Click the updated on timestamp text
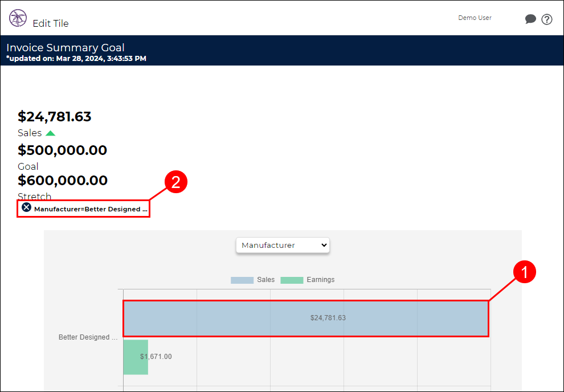 pos(76,59)
